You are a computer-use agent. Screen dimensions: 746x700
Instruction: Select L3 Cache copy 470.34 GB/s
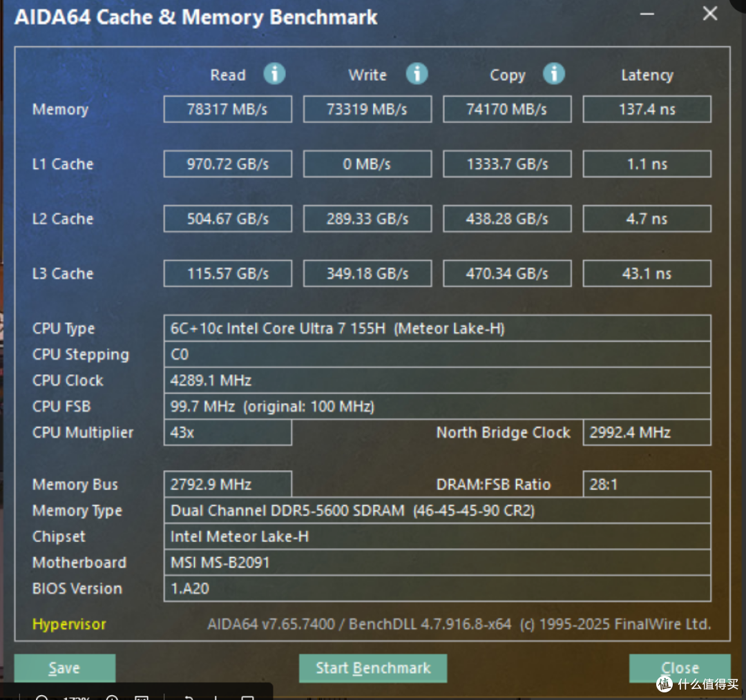tap(507, 273)
